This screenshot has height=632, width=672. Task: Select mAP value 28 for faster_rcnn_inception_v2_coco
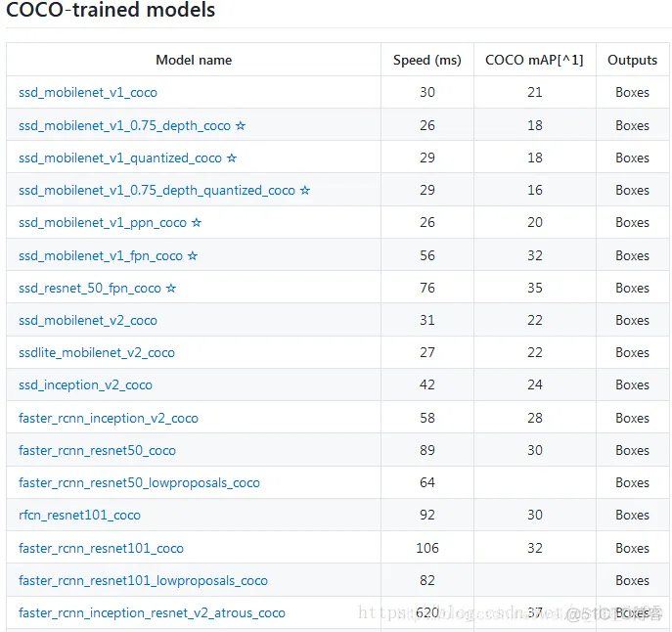535,418
